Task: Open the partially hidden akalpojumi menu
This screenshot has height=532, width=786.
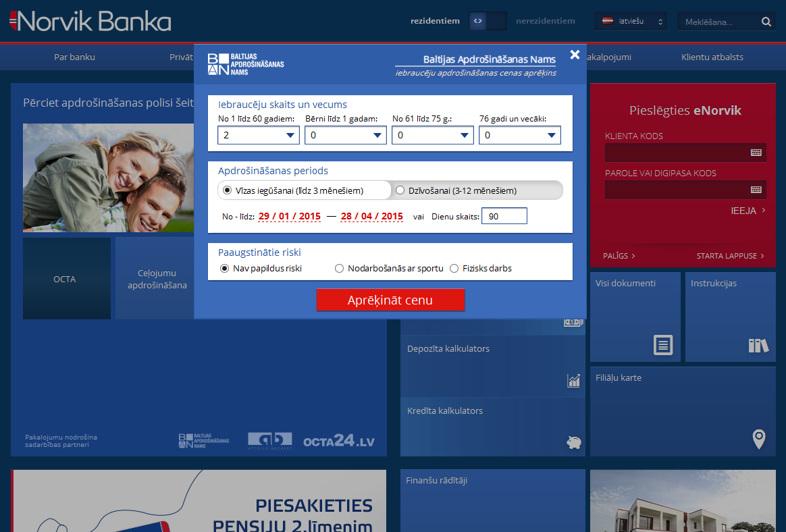Action: (609, 57)
